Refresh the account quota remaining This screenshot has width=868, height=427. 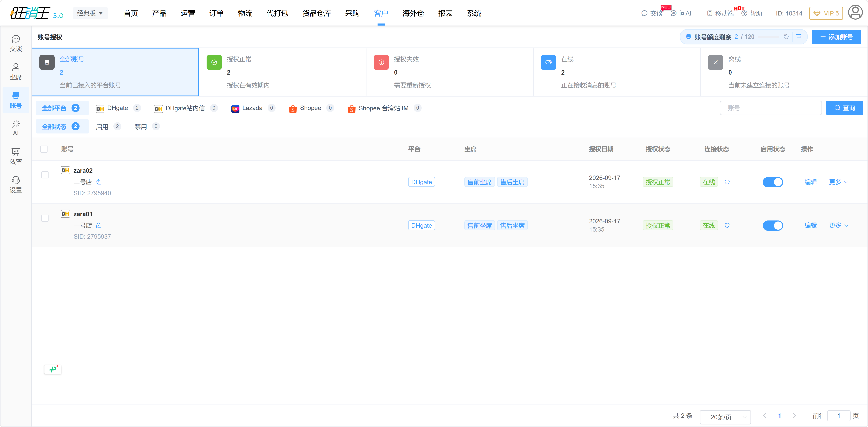(x=786, y=37)
